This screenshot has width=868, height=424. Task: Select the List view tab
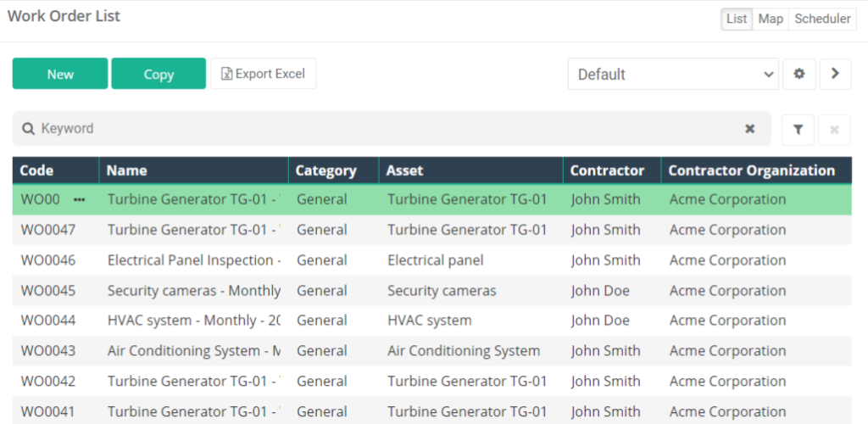tap(737, 19)
